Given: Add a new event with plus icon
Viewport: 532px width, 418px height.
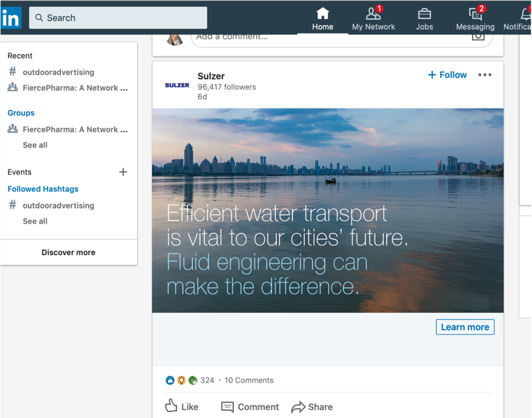Looking at the screenshot, I should pyautogui.click(x=123, y=172).
